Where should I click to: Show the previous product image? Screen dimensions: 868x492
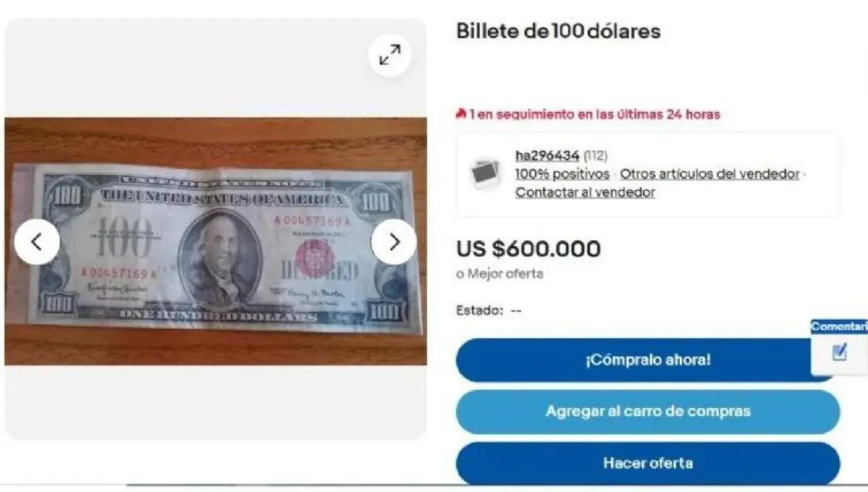click(36, 242)
